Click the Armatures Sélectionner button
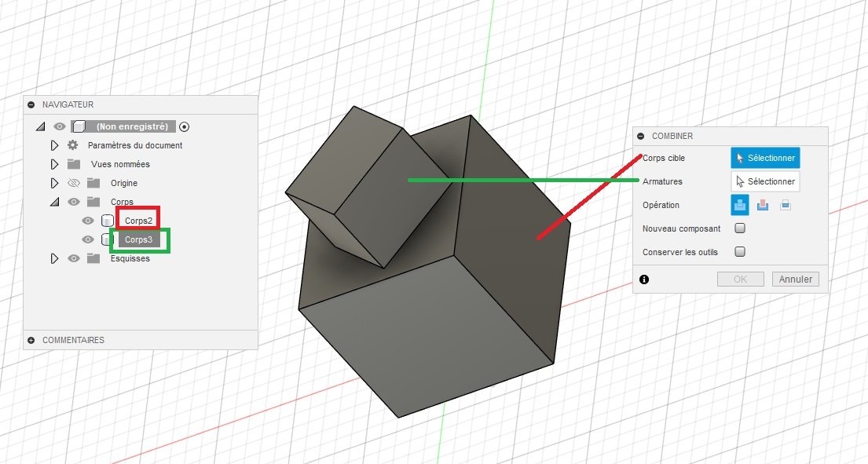This screenshot has height=464, width=868. click(x=766, y=181)
